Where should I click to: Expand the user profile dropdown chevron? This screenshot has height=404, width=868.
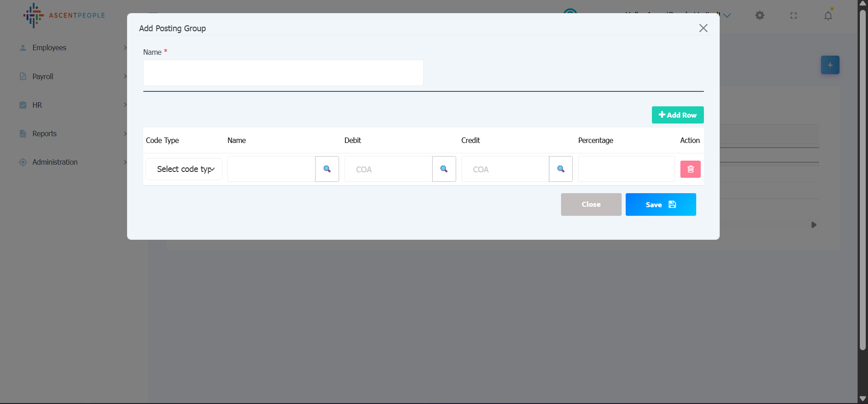[727, 15]
